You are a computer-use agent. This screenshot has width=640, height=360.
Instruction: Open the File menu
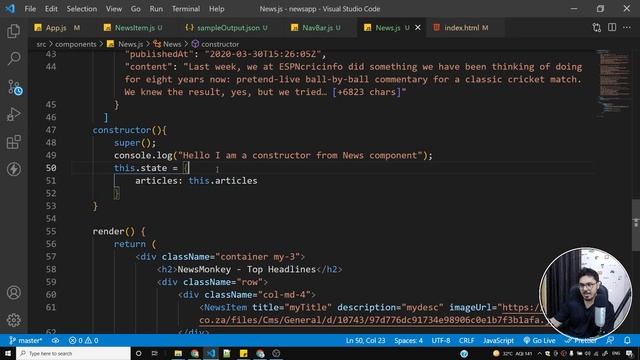[x=30, y=9]
